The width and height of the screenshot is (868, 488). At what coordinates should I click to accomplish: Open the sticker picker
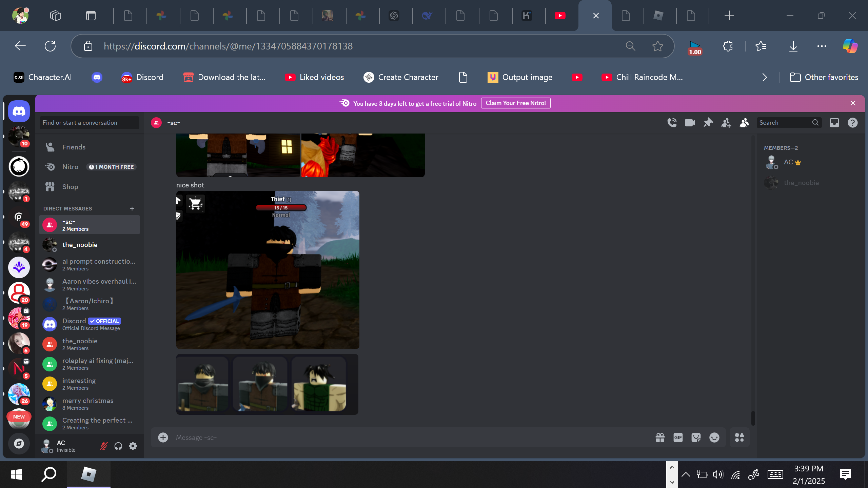(696, 438)
